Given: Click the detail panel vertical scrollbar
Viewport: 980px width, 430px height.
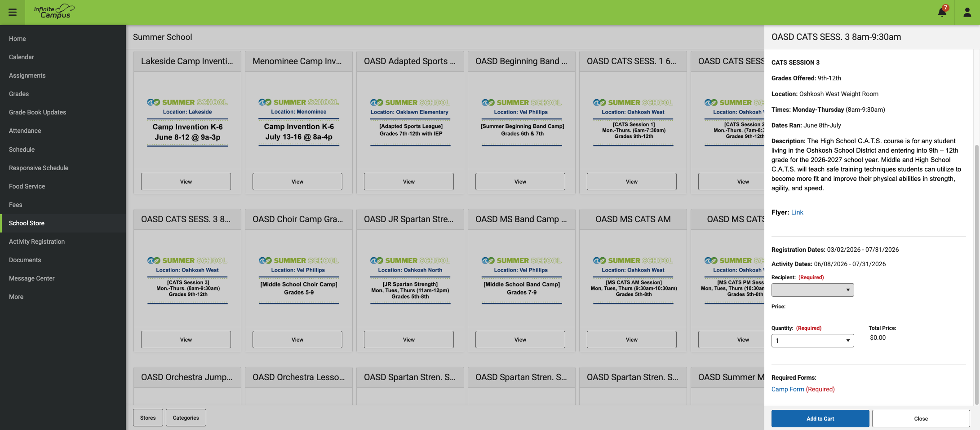Looking at the screenshot, I should coord(976,274).
